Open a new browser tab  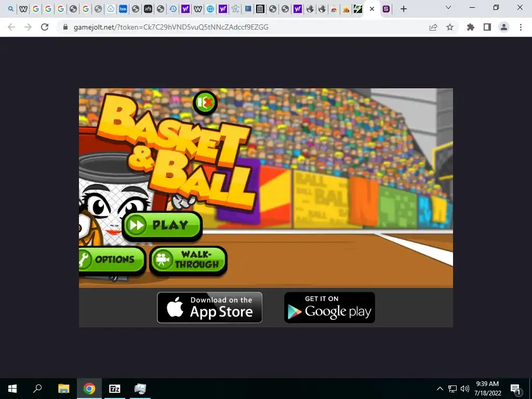click(403, 9)
